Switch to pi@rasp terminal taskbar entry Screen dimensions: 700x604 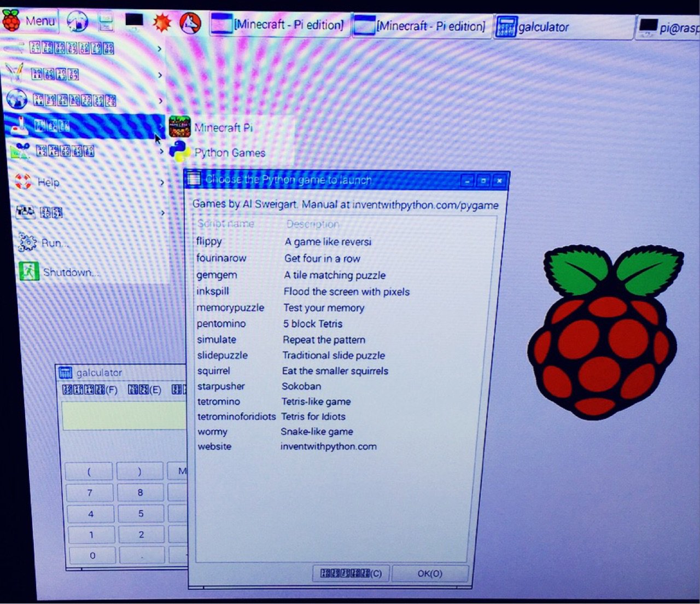668,27
